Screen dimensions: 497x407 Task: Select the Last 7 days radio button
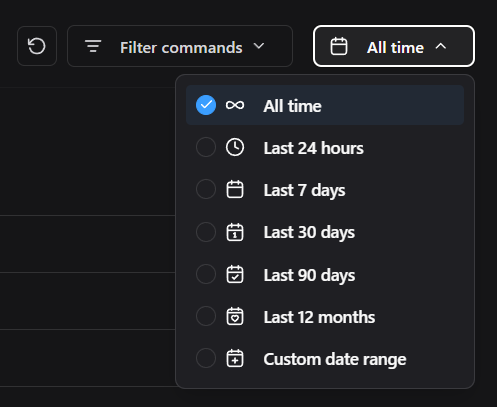206,189
